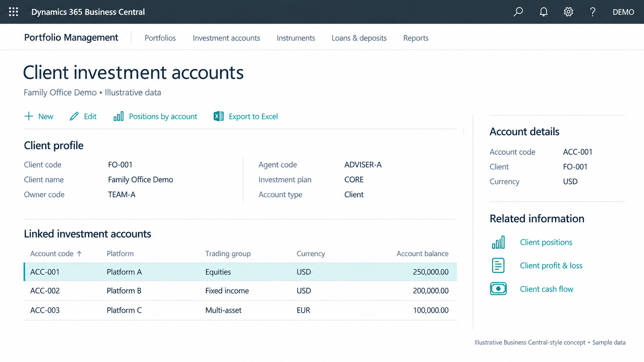The height and width of the screenshot is (362, 644).
Task: Click the Platform B cell
Action: coord(124,291)
